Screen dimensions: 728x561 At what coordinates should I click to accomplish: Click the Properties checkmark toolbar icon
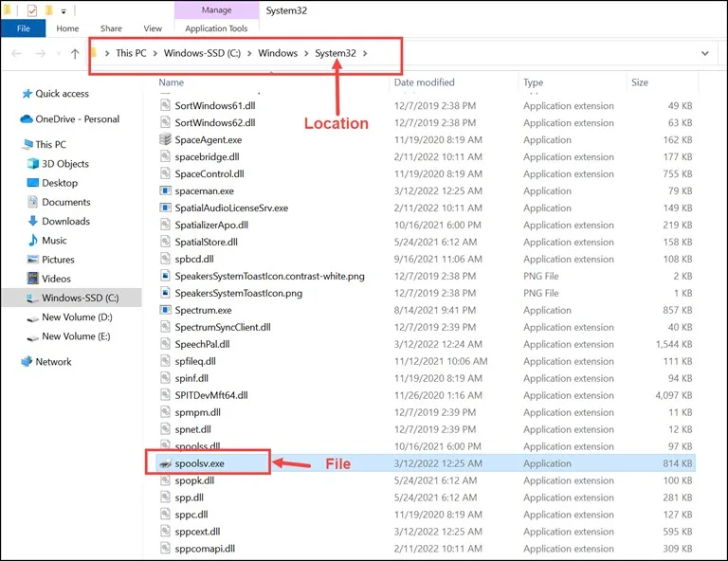click(32, 10)
